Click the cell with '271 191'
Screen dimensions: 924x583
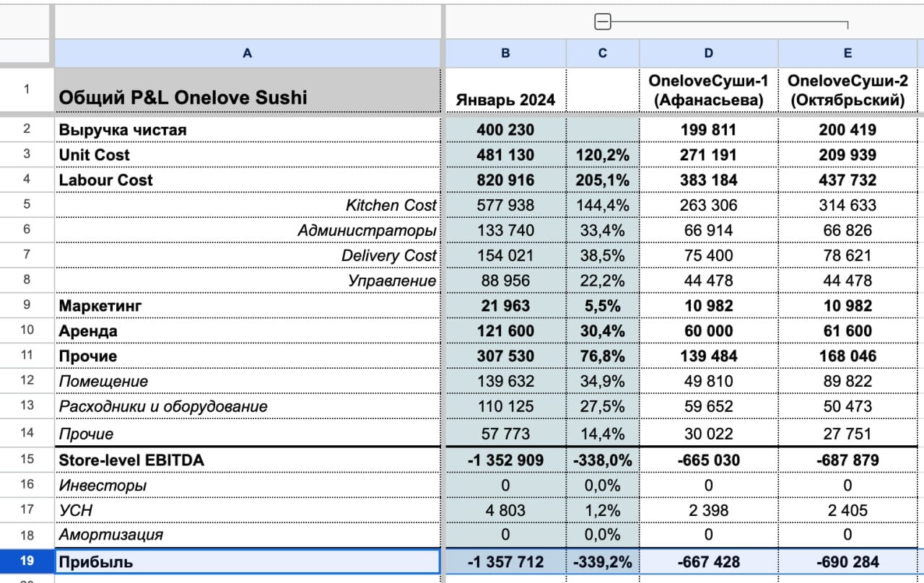click(709, 154)
